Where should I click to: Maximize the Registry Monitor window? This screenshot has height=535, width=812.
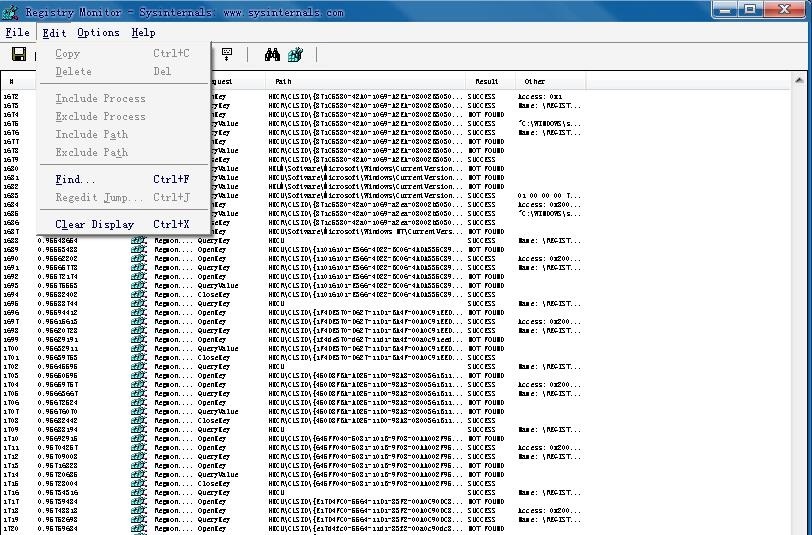point(750,10)
